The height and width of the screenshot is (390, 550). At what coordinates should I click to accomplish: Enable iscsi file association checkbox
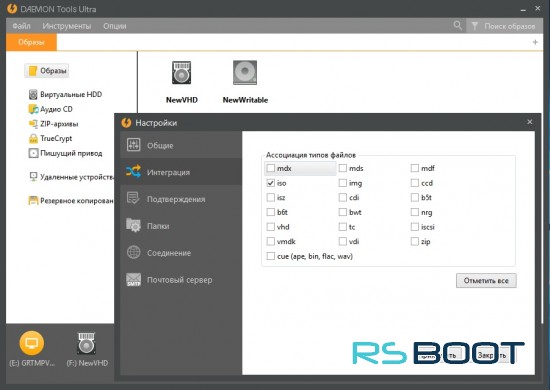[415, 227]
